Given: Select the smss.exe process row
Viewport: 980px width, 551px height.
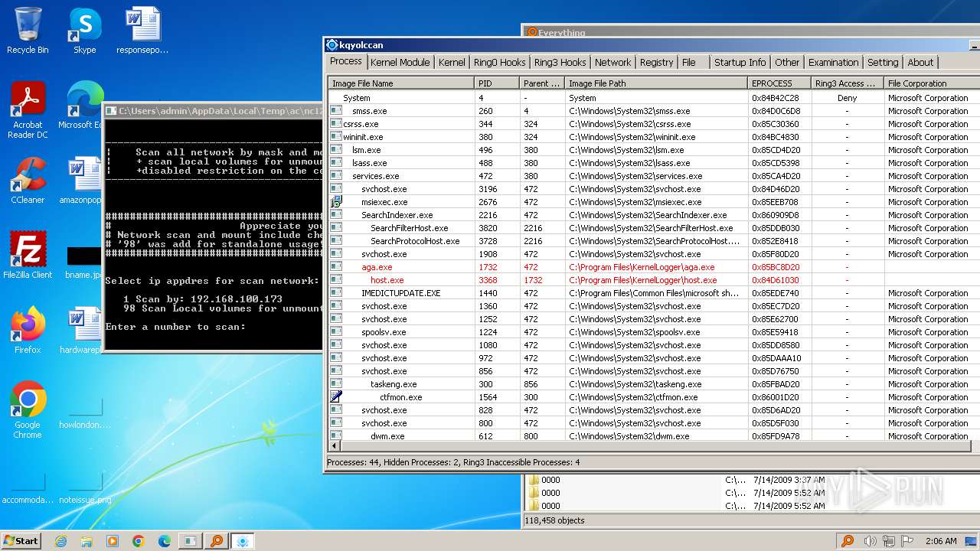Looking at the screenshot, I should point(653,111).
